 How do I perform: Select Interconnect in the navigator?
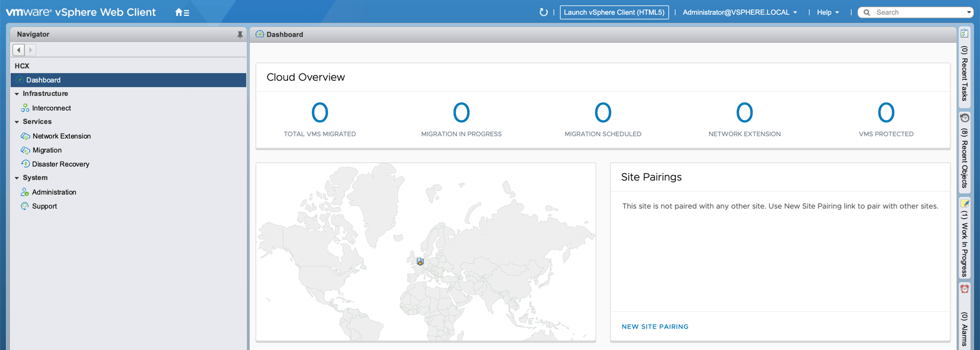(51, 108)
